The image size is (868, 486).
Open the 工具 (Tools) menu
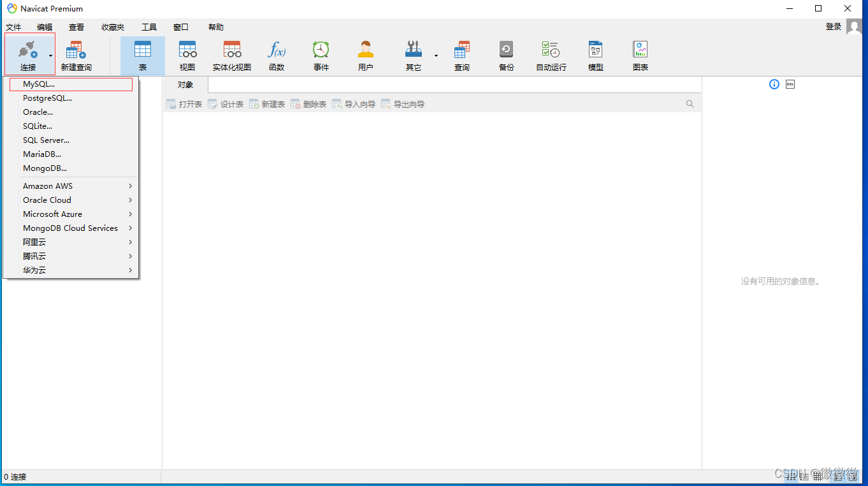pyautogui.click(x=149, y=27)
